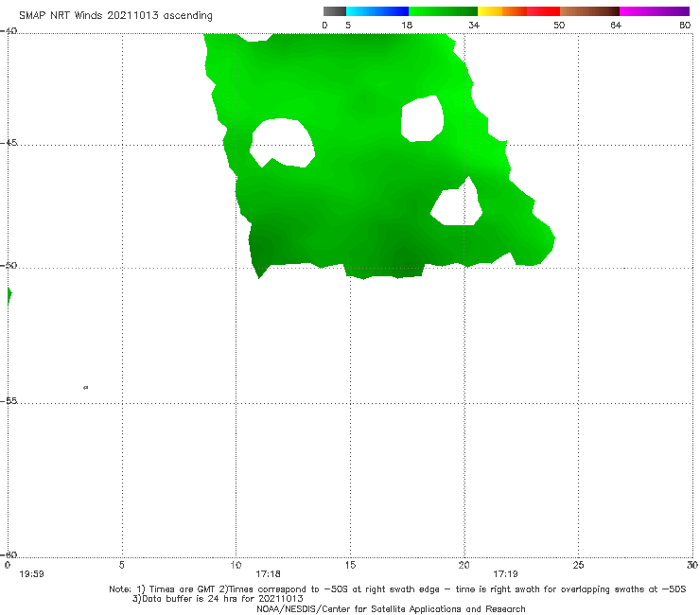
Task: Click the white data gap near longitude 18, latitude -44
Action: (422, 118)
